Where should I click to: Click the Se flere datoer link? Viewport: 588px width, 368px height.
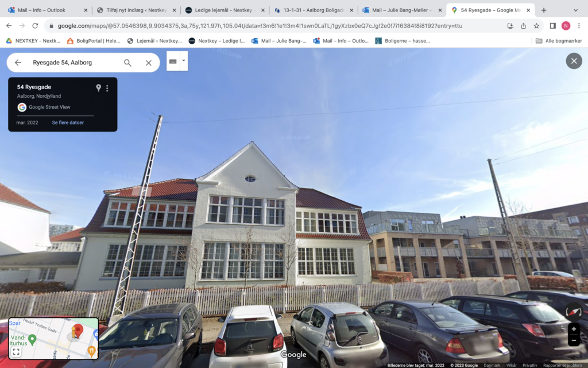68,123
